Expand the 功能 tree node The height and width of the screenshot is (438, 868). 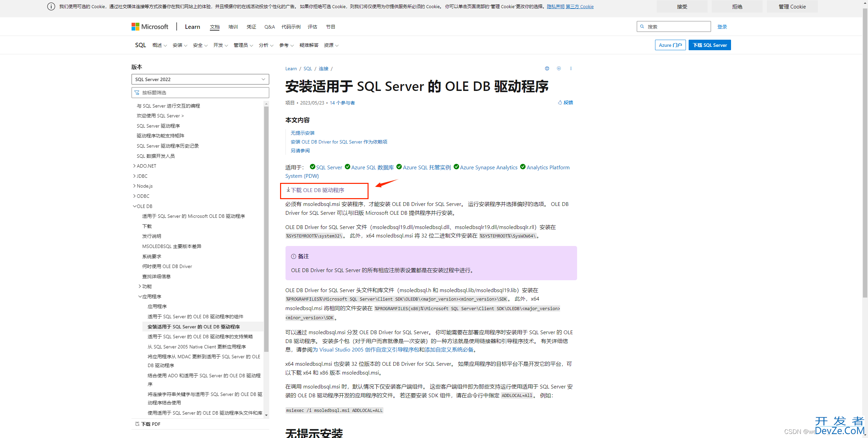coord(140,286)
